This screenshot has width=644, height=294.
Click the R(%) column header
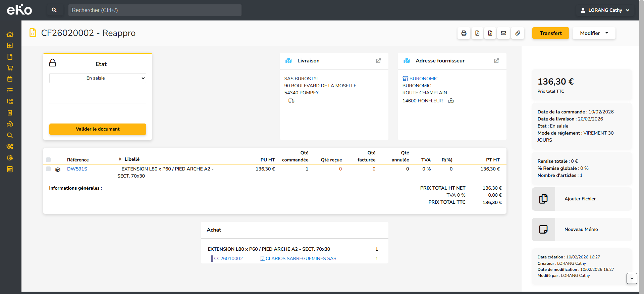(x=447, y=160)
